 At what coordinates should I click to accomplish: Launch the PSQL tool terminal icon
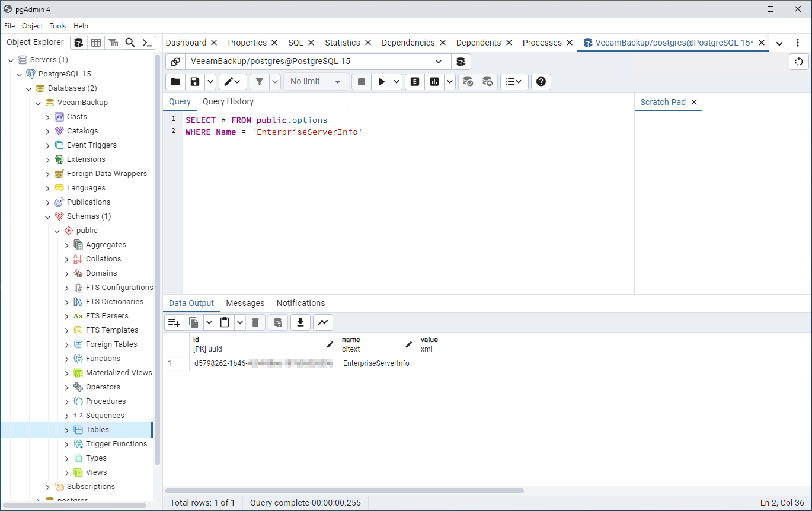[x=148, y=43]
